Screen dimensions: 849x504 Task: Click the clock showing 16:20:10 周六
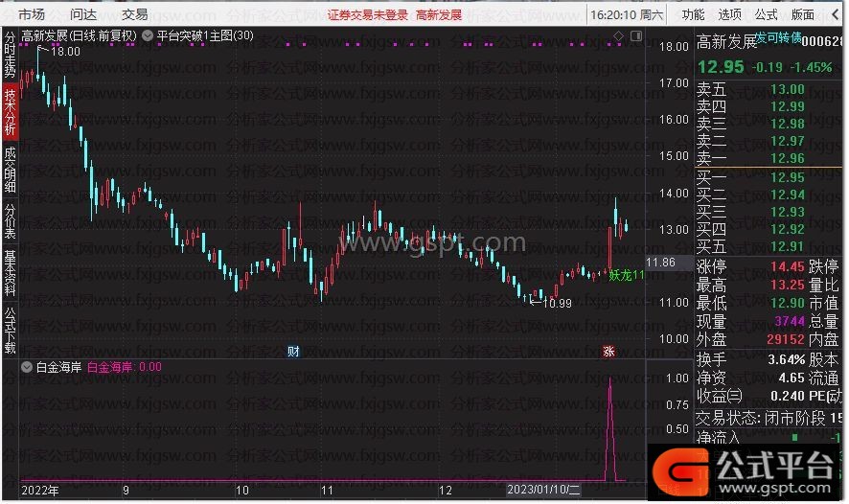pyautogui.click(x=627, y=15)
